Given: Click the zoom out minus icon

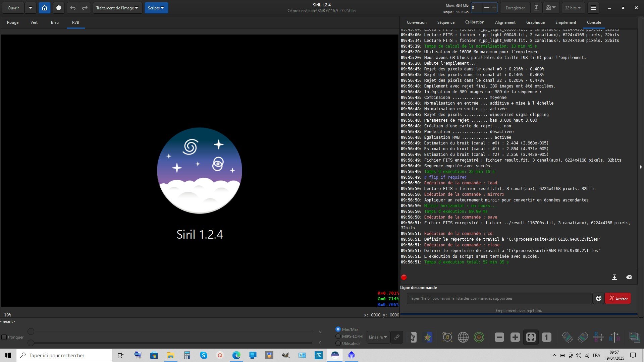Looking at the screenshot, I should point(499,337).
